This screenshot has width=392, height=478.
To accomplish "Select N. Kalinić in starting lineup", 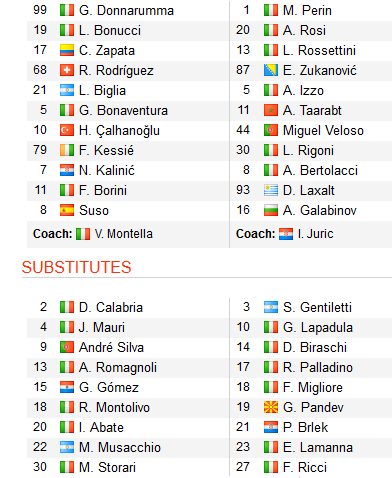I will 107,171.
